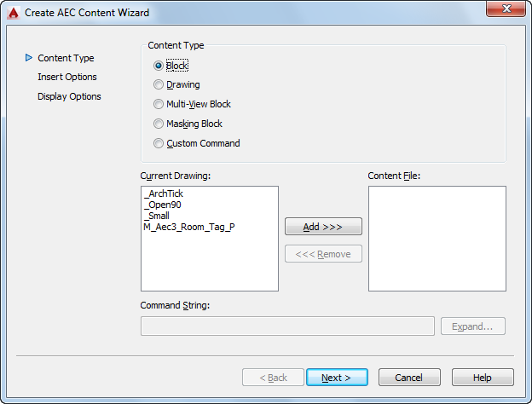Select Multi-View Block option

159,105
